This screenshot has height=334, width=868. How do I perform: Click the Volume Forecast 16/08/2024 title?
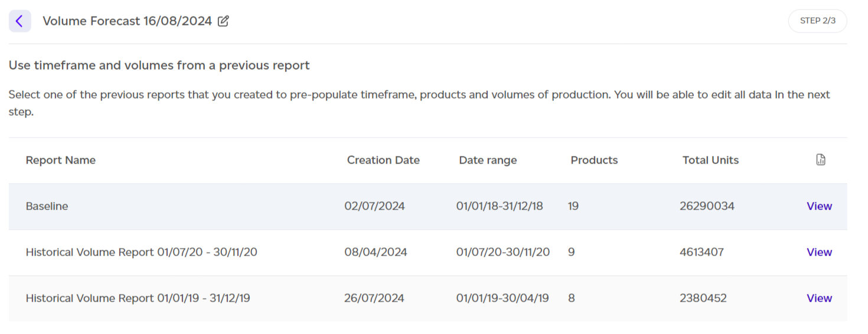coord(127,21)
